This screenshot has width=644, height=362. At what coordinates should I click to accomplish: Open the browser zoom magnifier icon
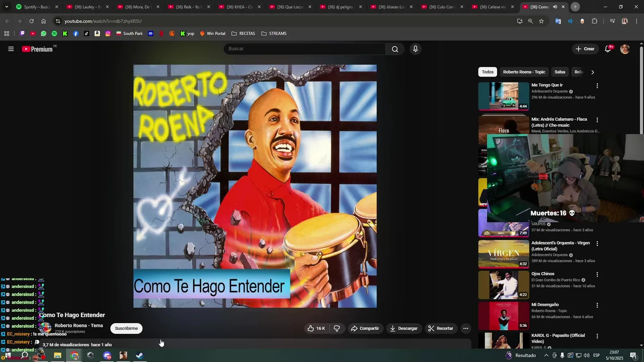coord(530,21)
